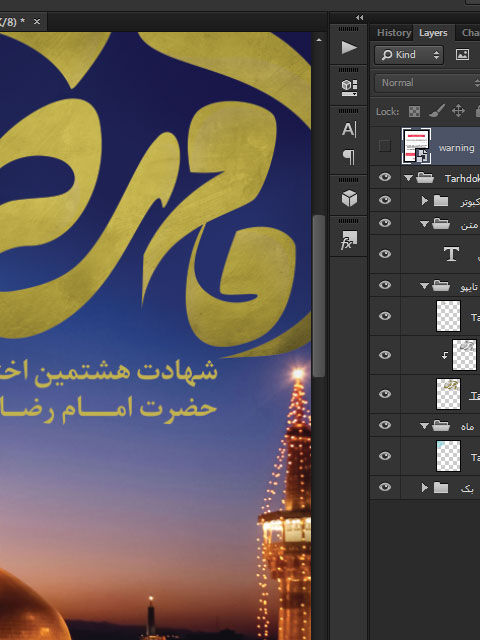Open the Actions panel play icon
480x640 pixels.
click(349, 47)
